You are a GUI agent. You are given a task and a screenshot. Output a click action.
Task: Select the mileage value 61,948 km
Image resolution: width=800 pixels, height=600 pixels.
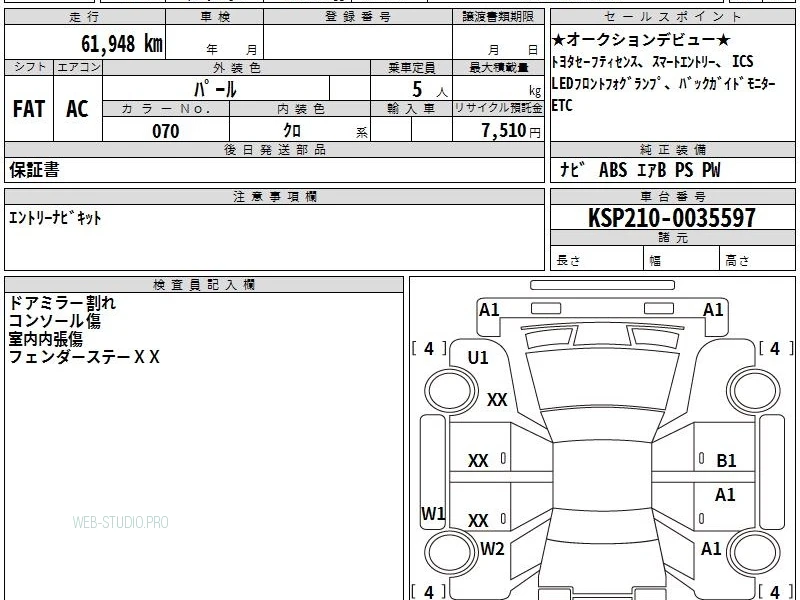[121, 44]
